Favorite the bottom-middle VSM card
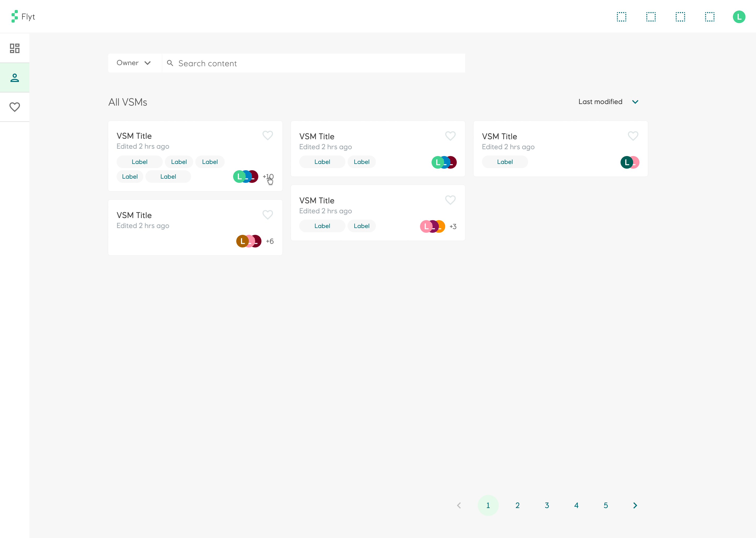The image size is (756, 538). [x=450, y=200]
